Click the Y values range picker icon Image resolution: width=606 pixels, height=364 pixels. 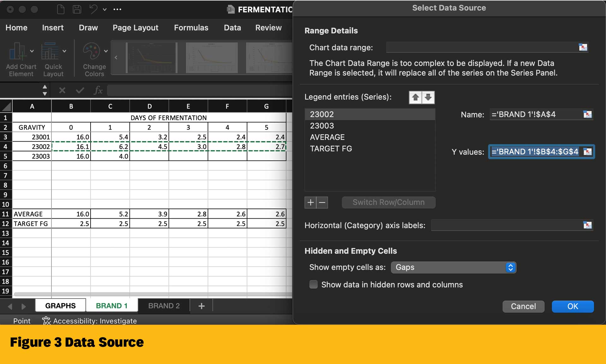coord(587,152)
